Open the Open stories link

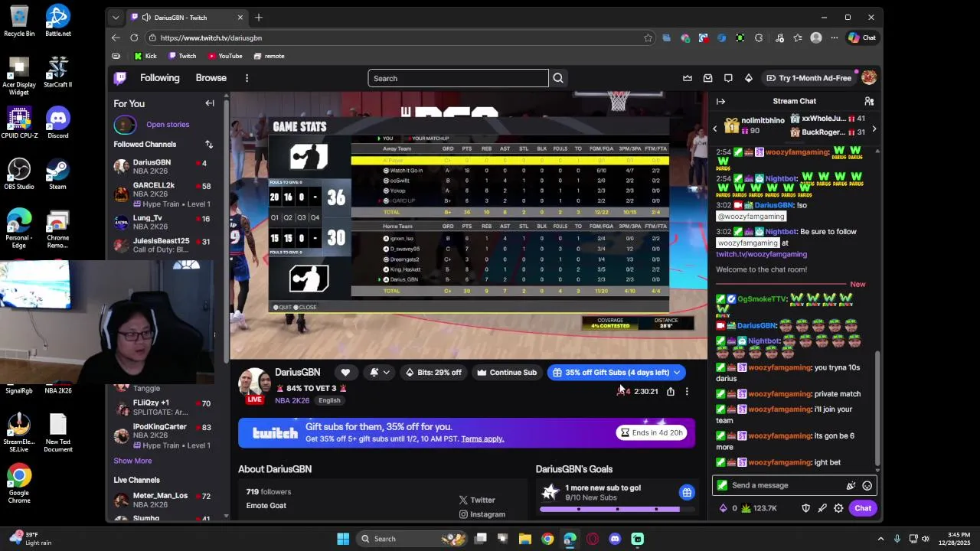click(168, 124)
